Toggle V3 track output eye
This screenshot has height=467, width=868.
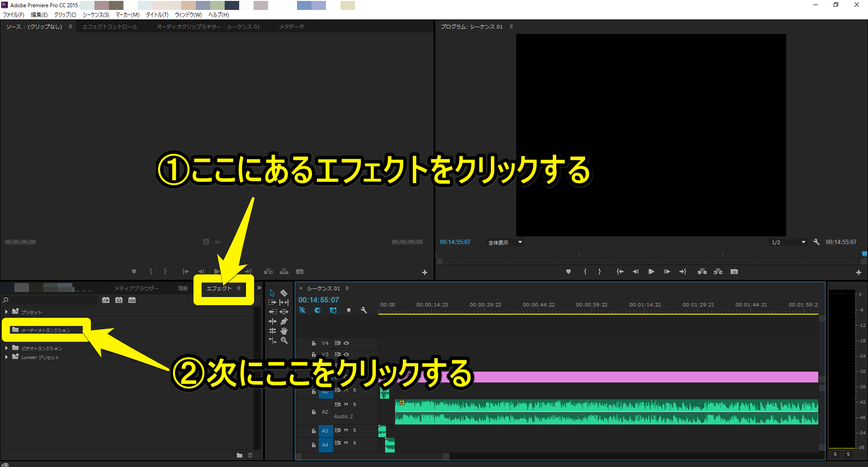346,354
